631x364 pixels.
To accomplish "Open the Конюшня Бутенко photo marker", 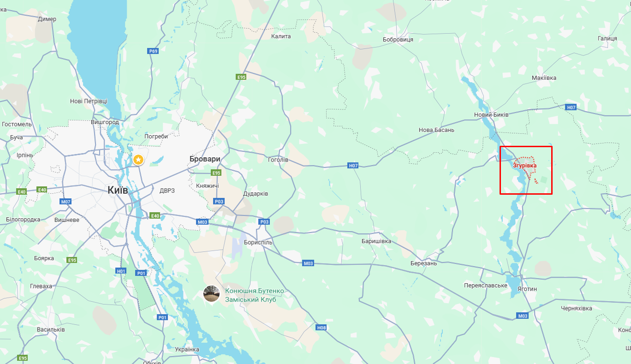I will (212, 294).
